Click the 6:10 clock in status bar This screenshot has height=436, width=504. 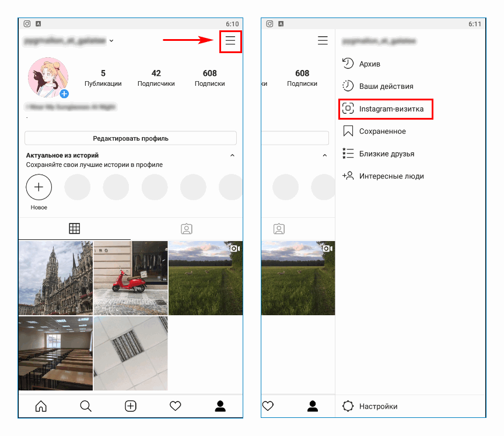[232, 24]
